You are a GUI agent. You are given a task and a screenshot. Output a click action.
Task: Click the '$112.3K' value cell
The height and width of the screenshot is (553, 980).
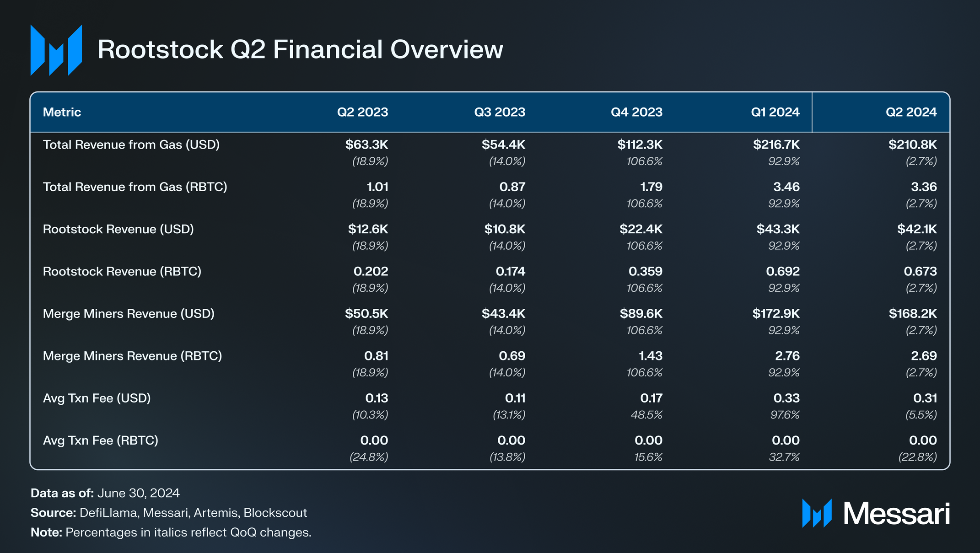click(x=640, y=145)
